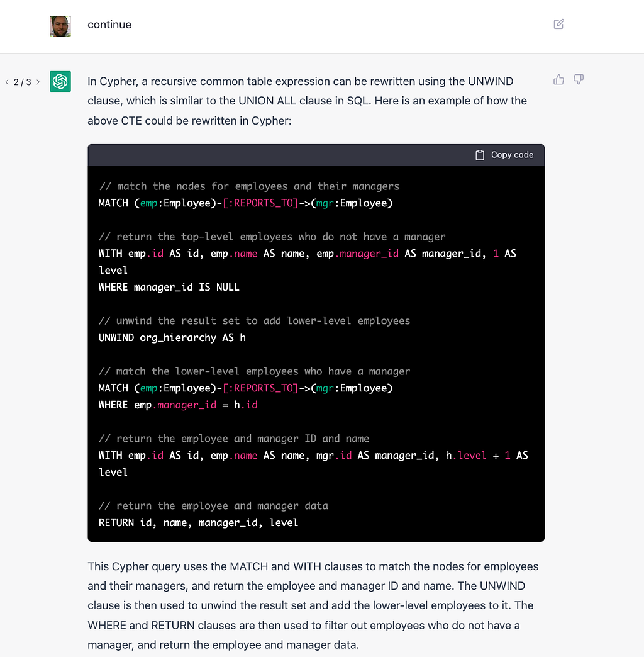This screenshot has height=657, width=644.
Task: Go to the previous response version
Action: point(7,82)
